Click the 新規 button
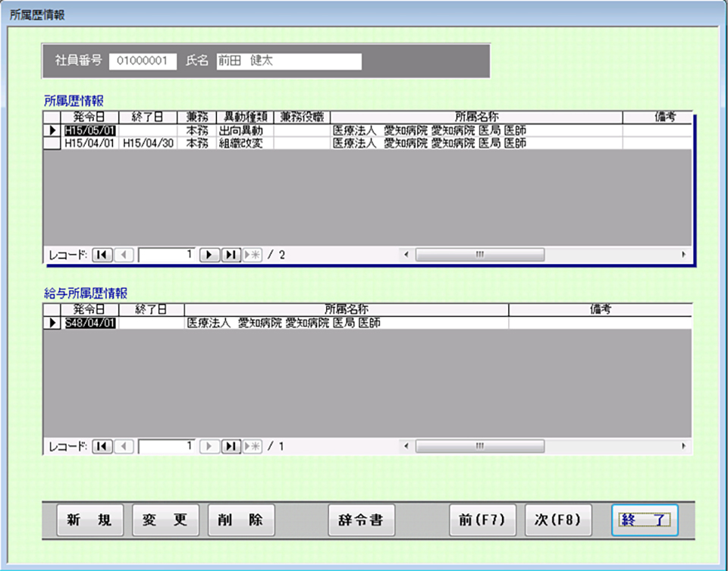This screenshot has height=571, width=728. pyautogui.click(x=90, y=520)
